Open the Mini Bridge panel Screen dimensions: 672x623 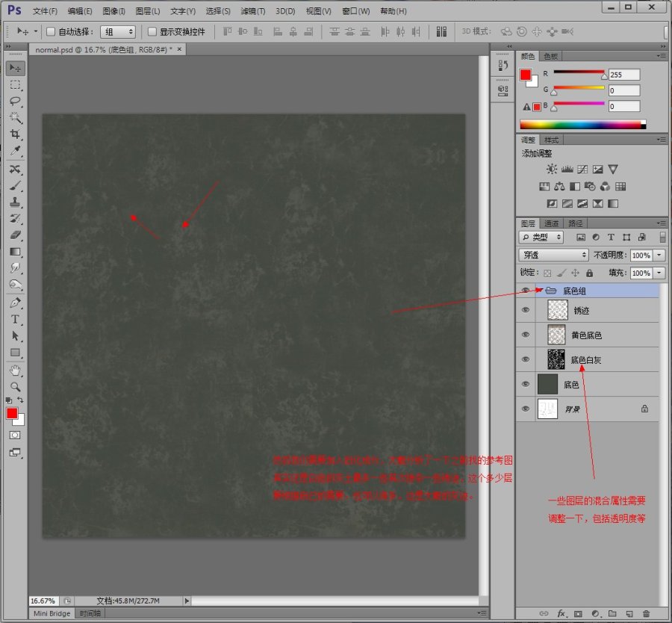(52, 613)
